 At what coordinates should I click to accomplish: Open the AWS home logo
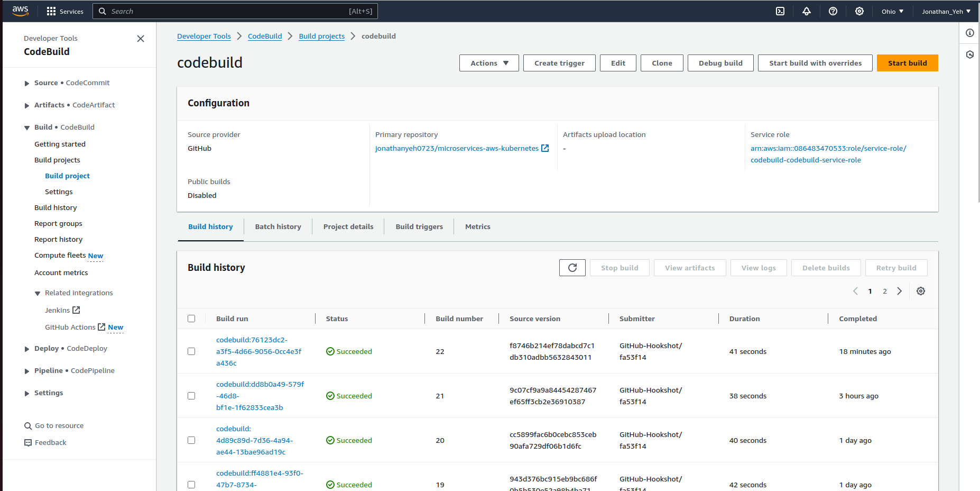pyautogui.click(x=20, y=11)
